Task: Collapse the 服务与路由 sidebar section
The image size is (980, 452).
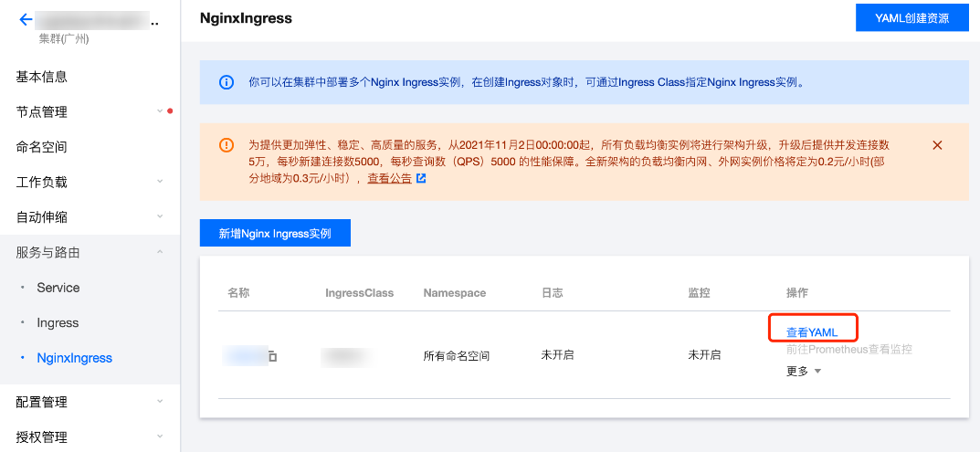Action: click(x=90, y=253)
